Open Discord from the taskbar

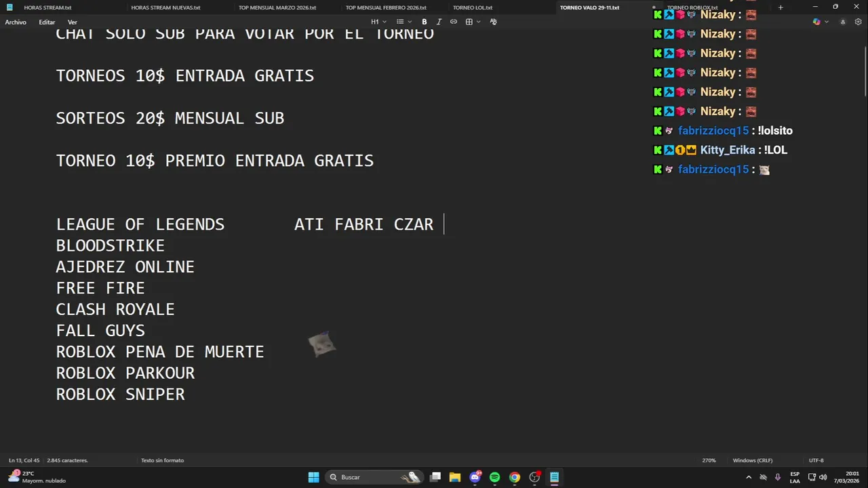475,477
